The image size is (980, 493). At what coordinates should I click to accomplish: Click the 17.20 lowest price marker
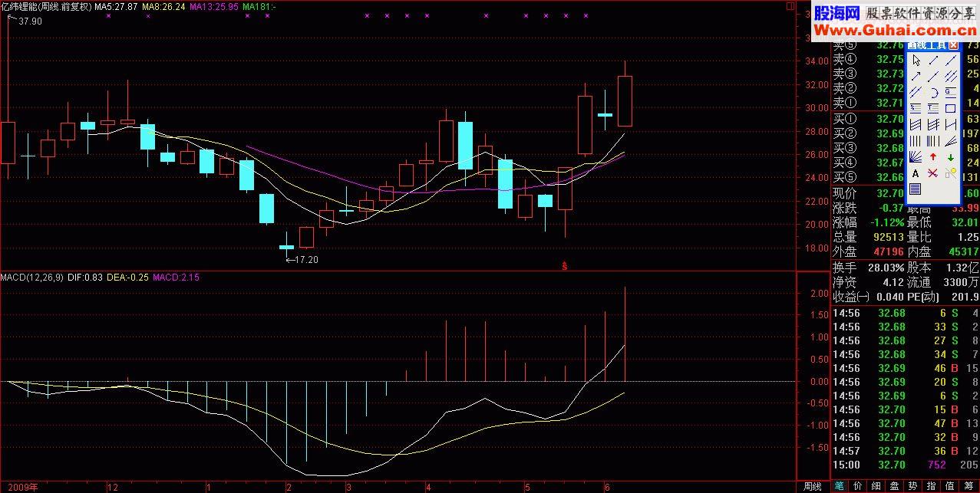(305, 260)
